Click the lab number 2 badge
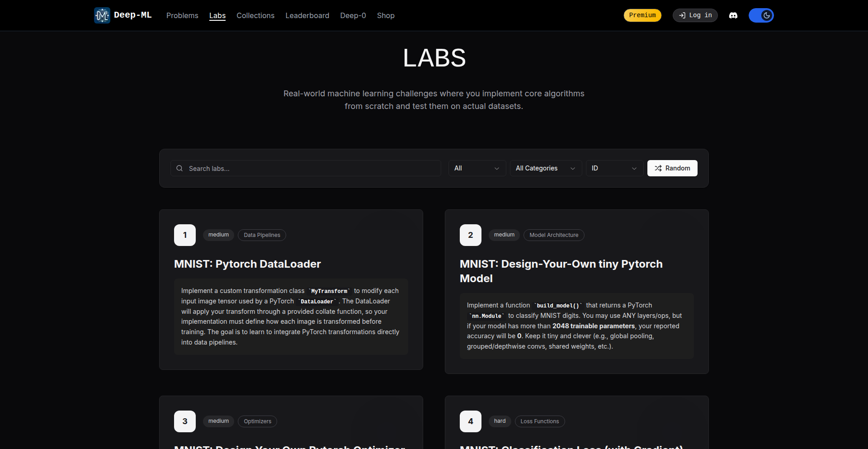This screenshot has width=868, height=449. click(471, 235)
